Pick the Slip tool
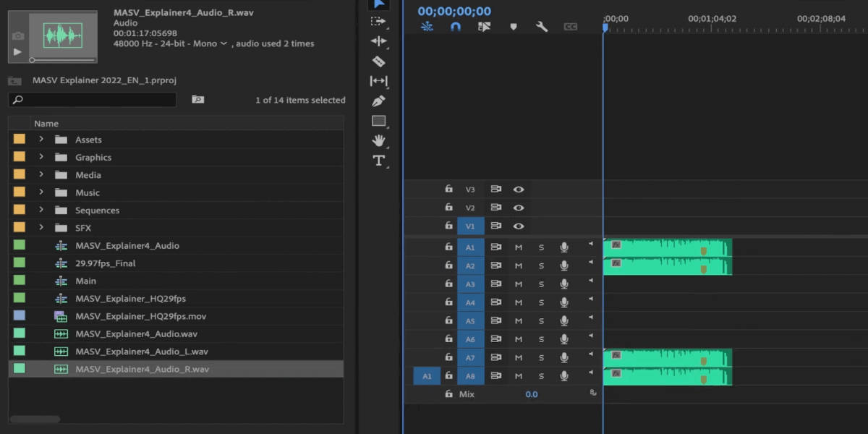This screenshot has width=868, height=434. (x=378, y=81)
